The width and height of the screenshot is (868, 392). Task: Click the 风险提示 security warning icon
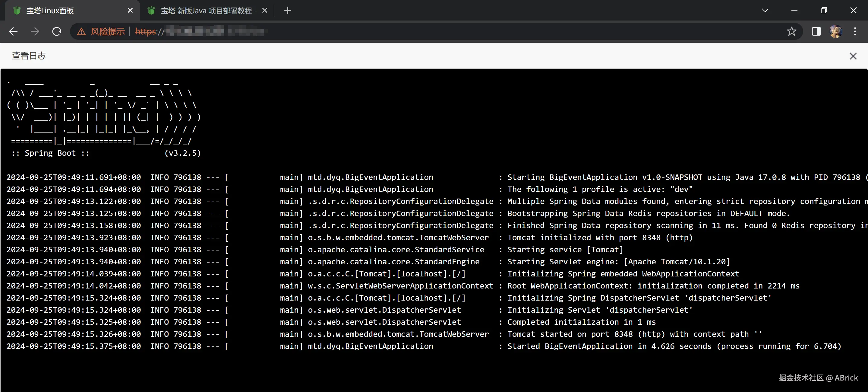tap(81, 32)
